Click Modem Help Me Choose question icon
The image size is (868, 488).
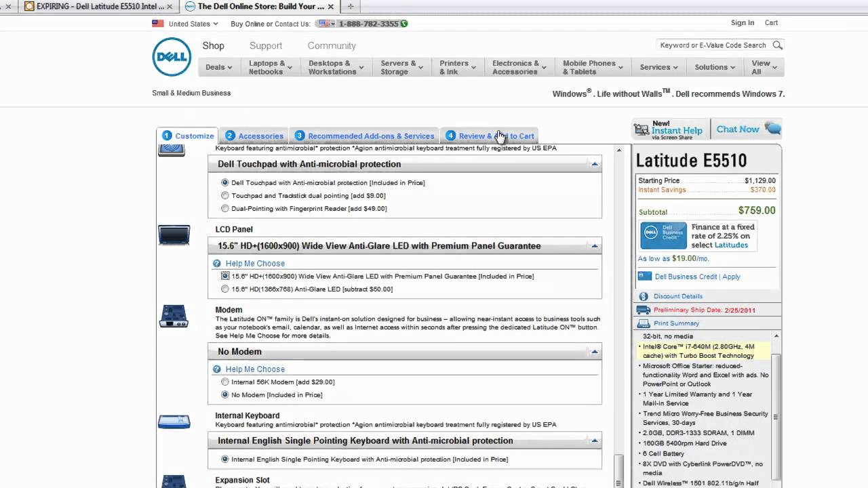point(217,369)
